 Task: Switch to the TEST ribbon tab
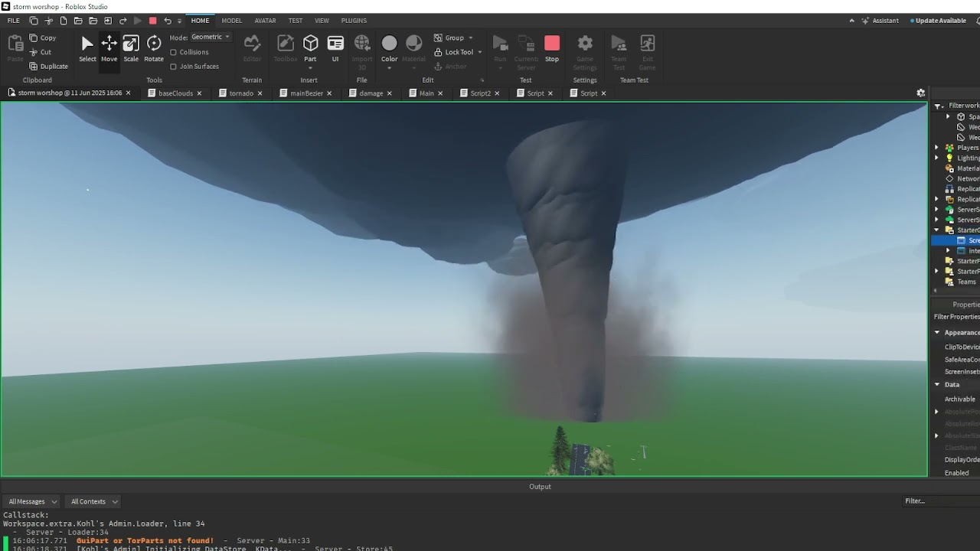296,21
